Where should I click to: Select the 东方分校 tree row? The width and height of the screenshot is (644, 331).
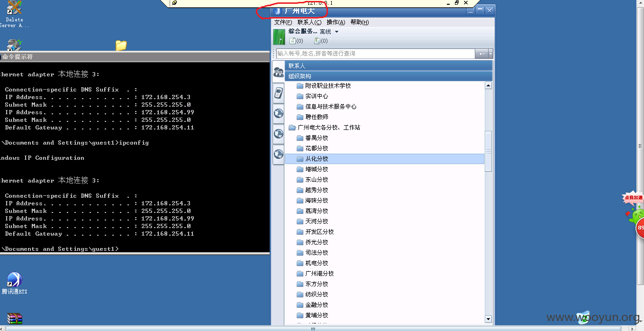click(384, 284)
